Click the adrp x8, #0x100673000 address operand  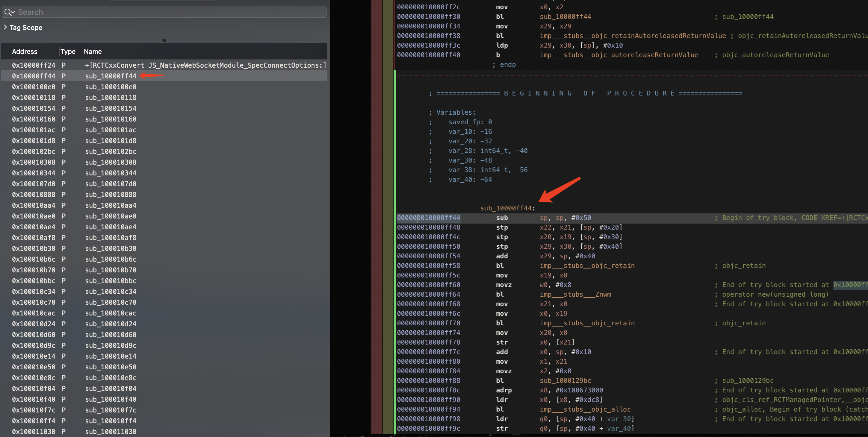click(x=579, y=390)
